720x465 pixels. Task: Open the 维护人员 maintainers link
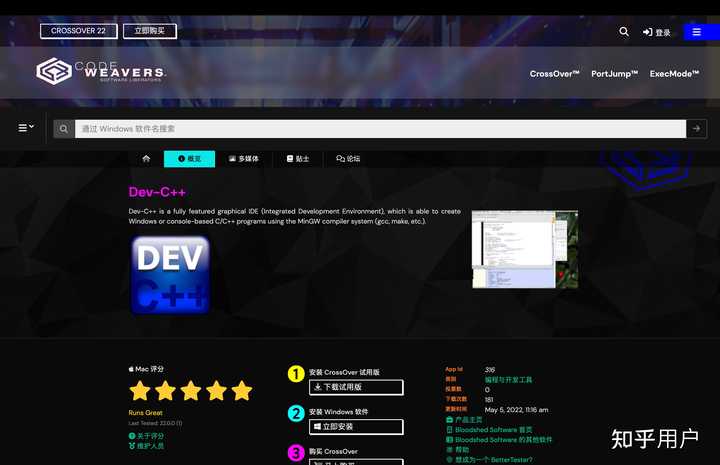point(146,446)
